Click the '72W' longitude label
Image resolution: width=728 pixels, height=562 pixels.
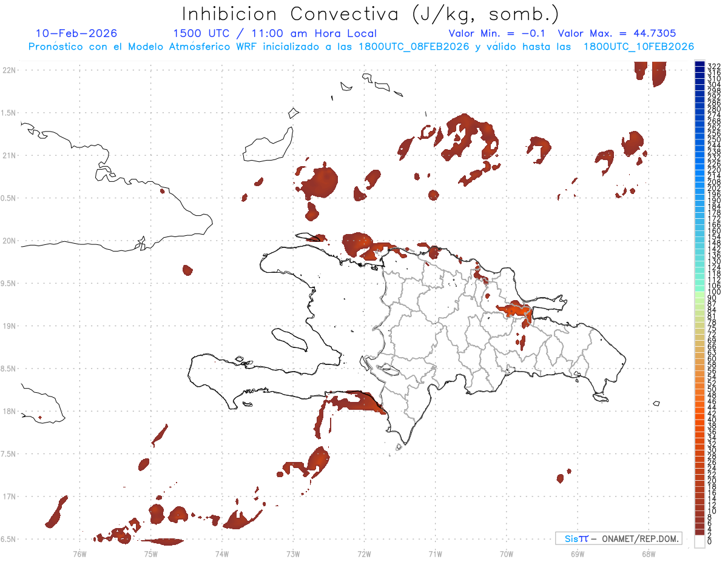(364, 553)
